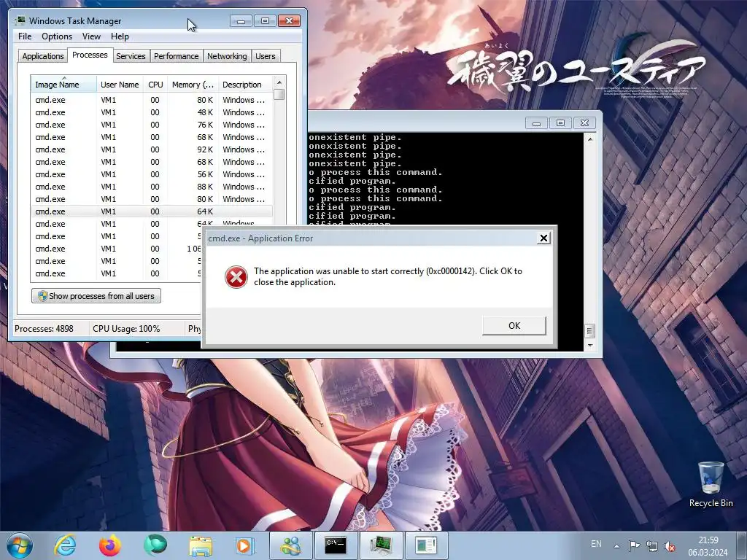Open the two-people messenger taskbar icon
Screen dimensions: 747x560
(x=290, y=545)
